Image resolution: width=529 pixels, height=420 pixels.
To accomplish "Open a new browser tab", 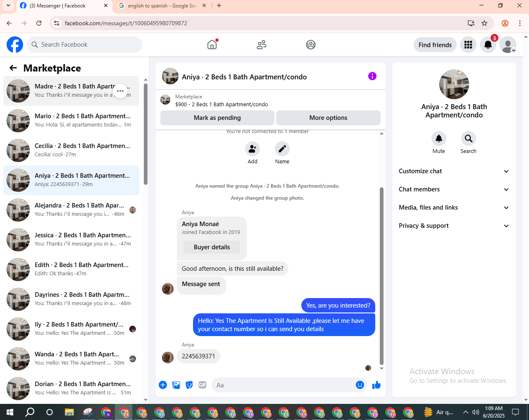I will pos(219,5).
